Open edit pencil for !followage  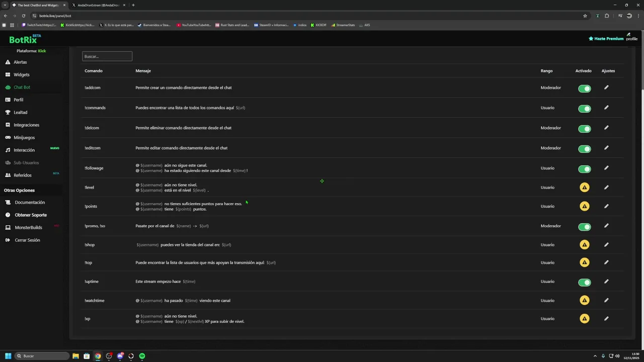(x=606, y=168)
